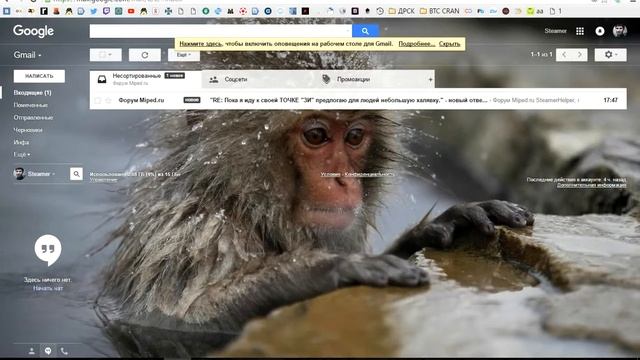Screen dimensions: 640x360
Task: Open the BTC CRAN bookmarks folder
Action: pos(440,11)
